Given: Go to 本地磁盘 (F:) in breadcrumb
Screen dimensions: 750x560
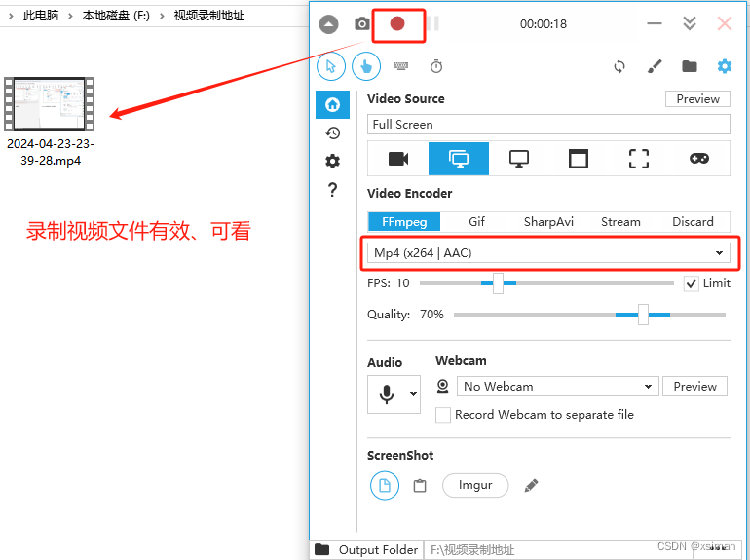Looking at the screenshot, I should tap(116, 16).
